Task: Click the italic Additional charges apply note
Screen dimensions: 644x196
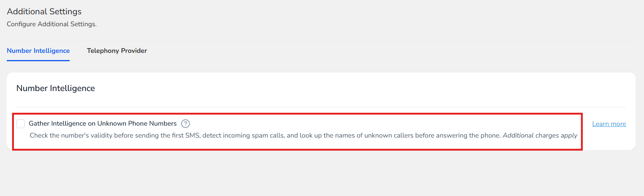Action: pos(540,136)
